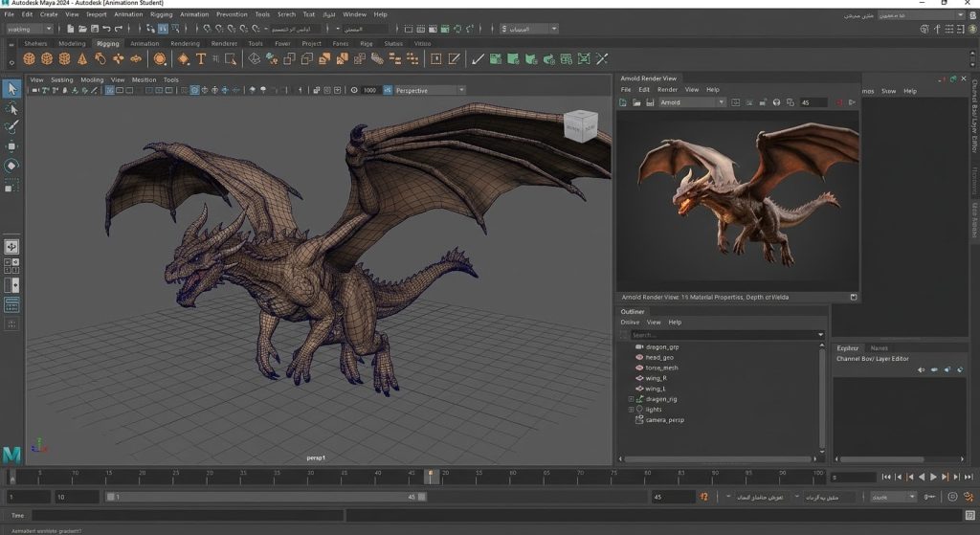Switch to the Modeling shelf tab
The width and height of the screenshot is (980, 535).
[x=72, y=44]
